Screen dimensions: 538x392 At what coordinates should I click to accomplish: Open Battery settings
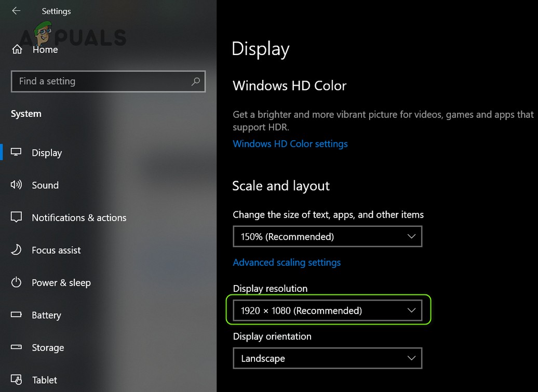46,315
